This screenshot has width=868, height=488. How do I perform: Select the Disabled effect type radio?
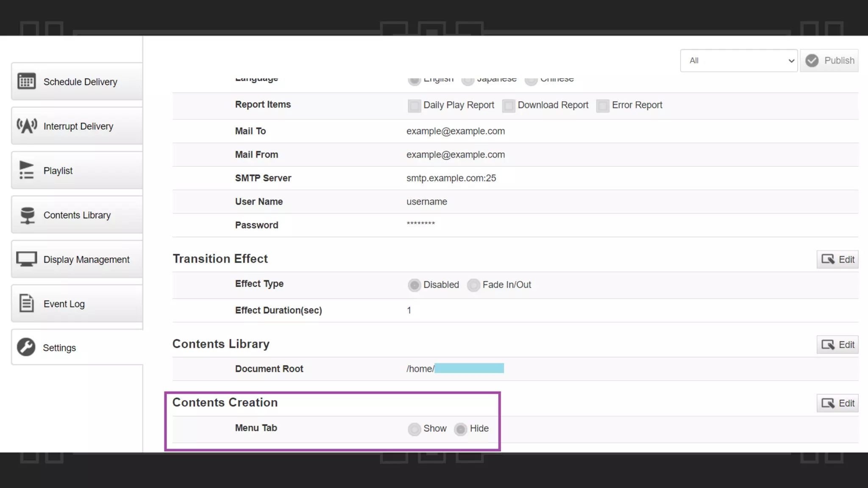(414, 285)
